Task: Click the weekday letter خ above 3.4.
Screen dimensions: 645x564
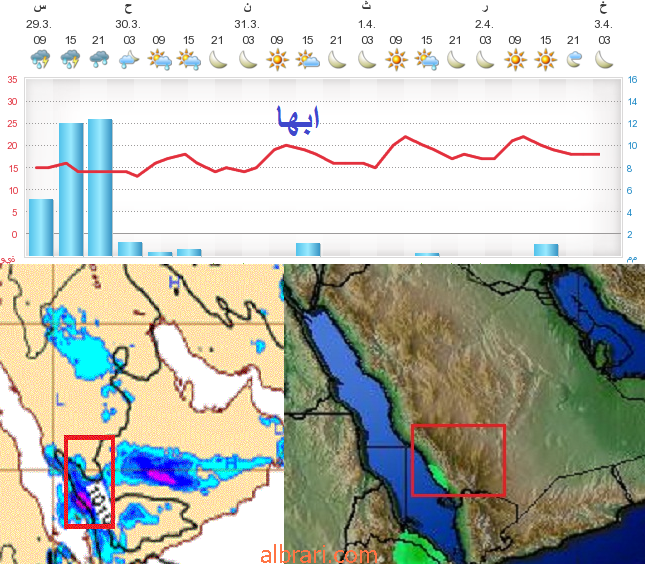Action: pyautogui.click(x=603, y=7)
